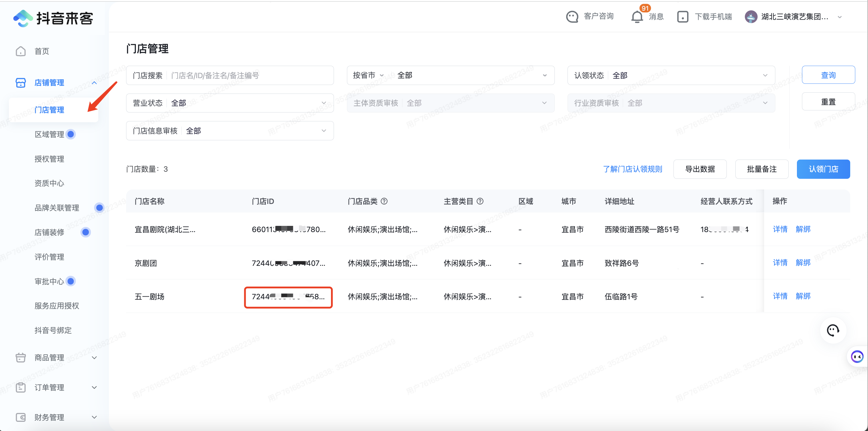Click the blue dot next to 审批中心

tap(70, 281)
